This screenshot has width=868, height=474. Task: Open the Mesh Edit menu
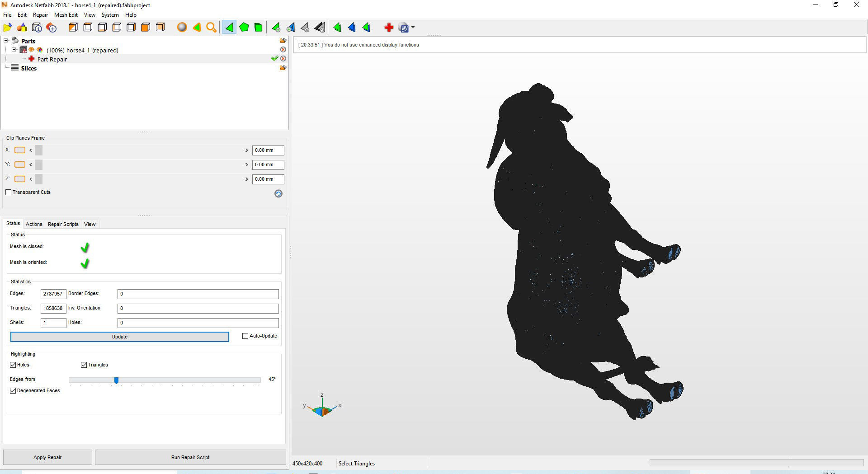[x=66, y=15]
